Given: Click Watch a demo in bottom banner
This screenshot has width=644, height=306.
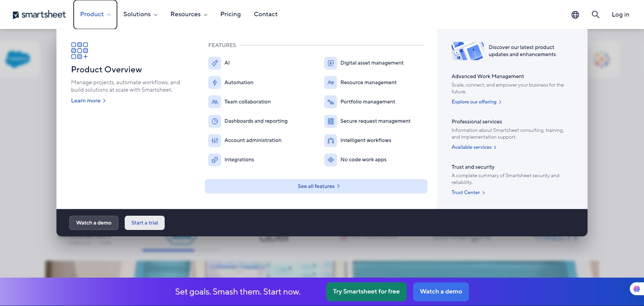Looking at the screenshot, I should click(441, 291).
